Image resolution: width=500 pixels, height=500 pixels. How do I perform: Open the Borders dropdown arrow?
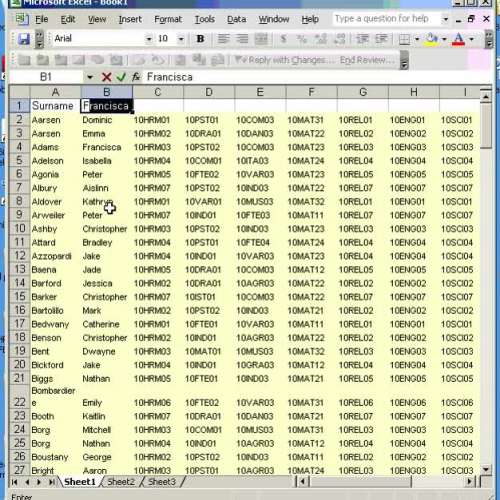pyautogui.click(x=417, y=39)
